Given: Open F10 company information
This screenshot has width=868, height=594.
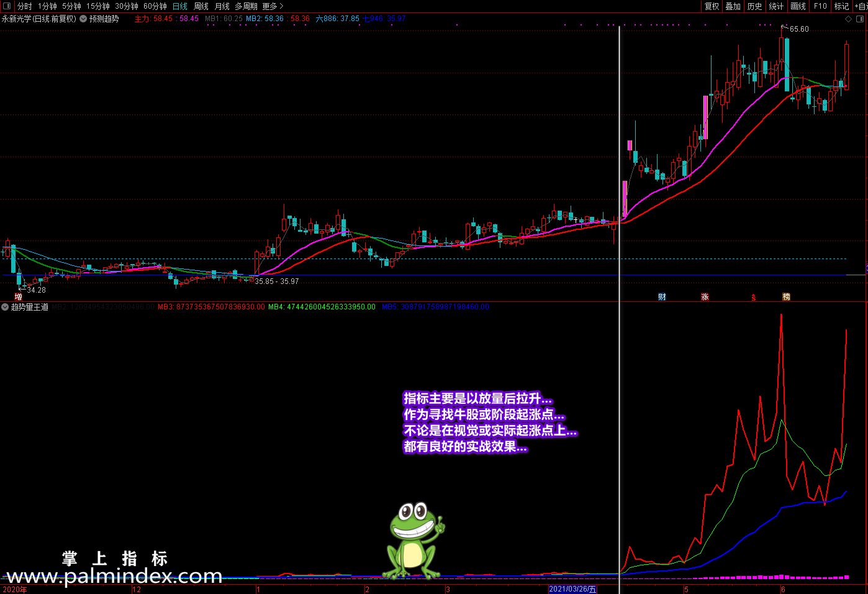Looking at the screenshot, I should click(x=820, y=6).
